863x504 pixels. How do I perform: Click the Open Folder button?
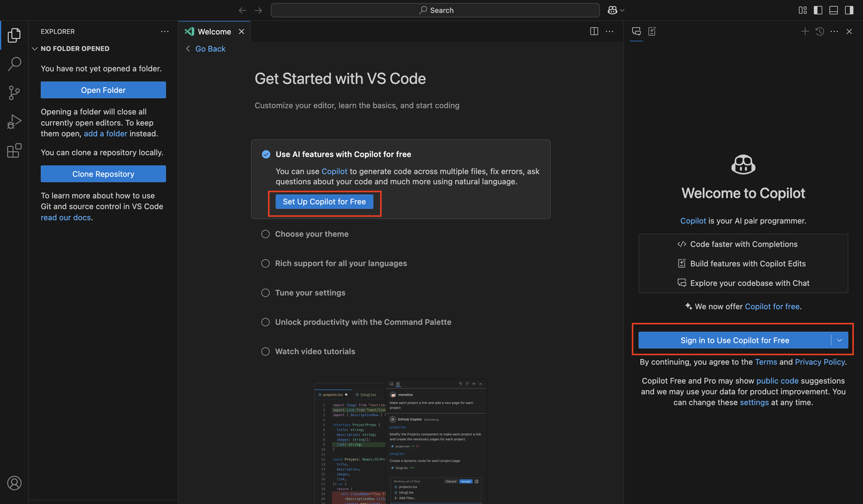(103, 90)
